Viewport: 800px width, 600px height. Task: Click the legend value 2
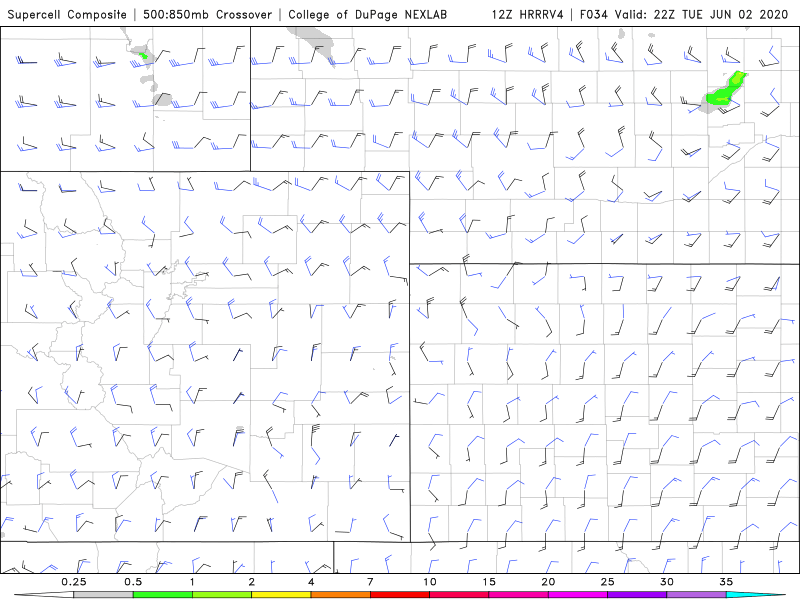click(252, 582)
